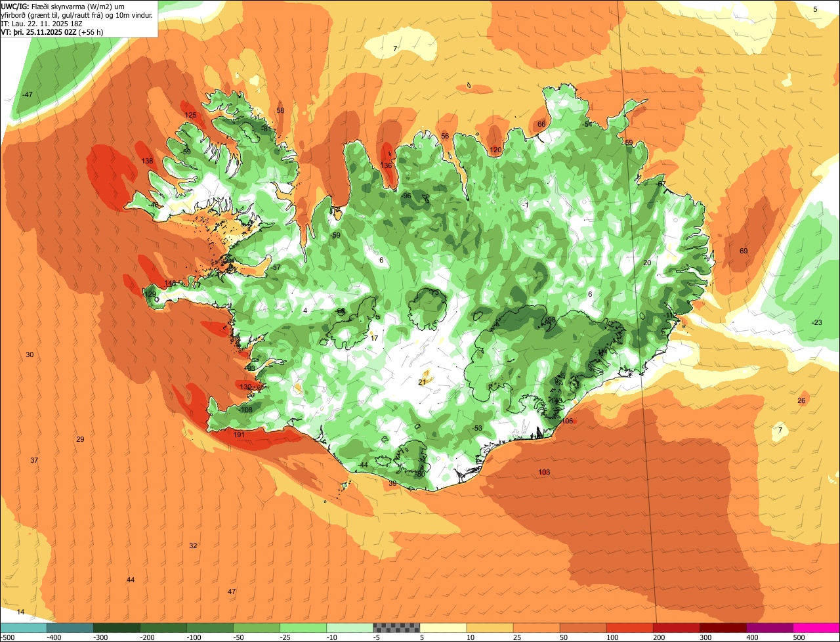840x642 pixels.
Task: Click the map value 26 southeast offshore
Action: point(801,401)
